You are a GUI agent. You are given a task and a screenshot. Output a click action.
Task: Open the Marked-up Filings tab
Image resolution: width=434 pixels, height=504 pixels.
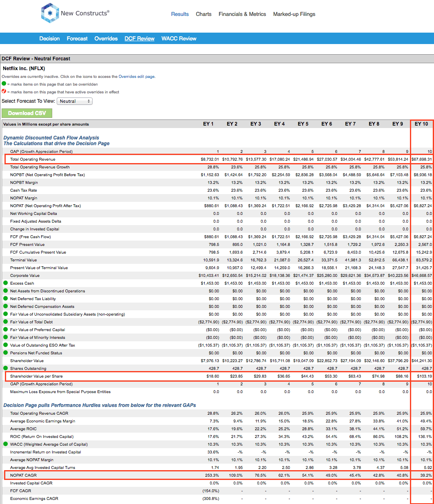(294, 14)
